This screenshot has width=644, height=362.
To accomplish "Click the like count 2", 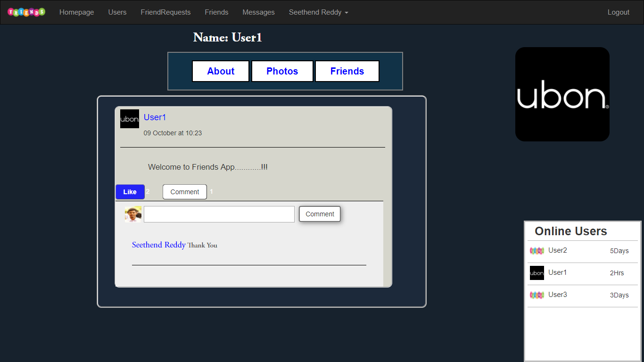I will (148, 191).
